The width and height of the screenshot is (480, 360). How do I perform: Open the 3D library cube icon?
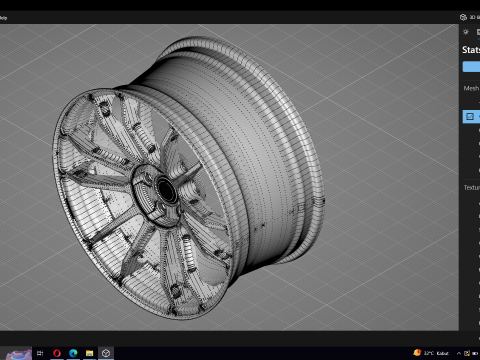(x=463, y=17)
